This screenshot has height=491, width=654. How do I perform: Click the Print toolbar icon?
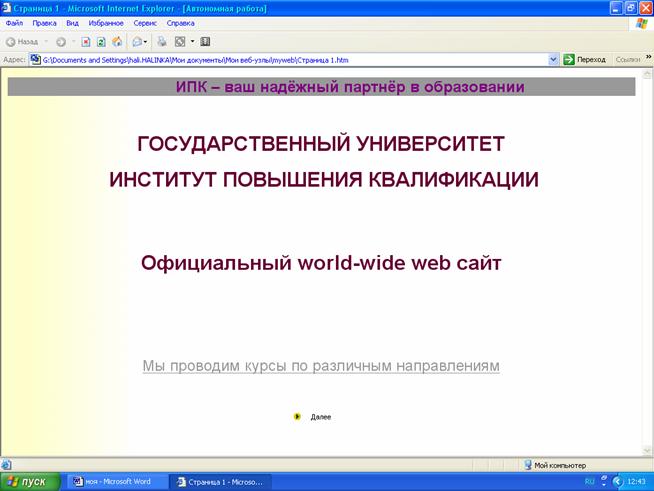[163, 42]
